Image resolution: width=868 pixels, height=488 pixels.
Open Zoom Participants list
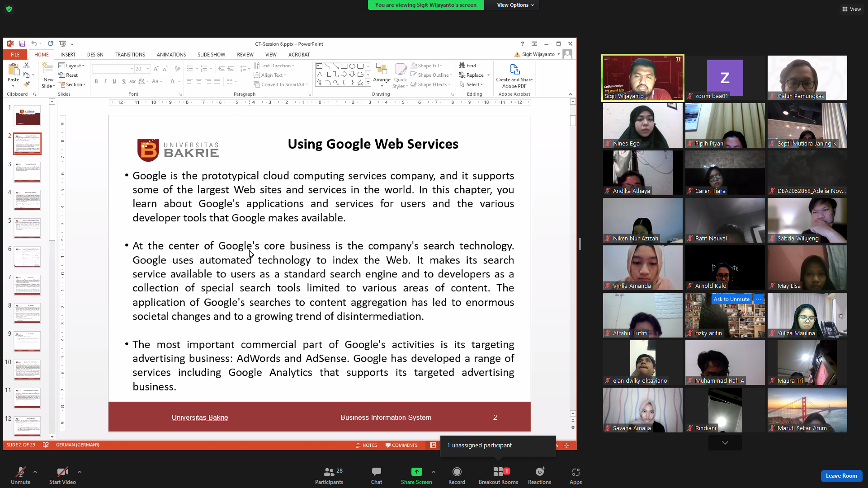tap(329, 475)
